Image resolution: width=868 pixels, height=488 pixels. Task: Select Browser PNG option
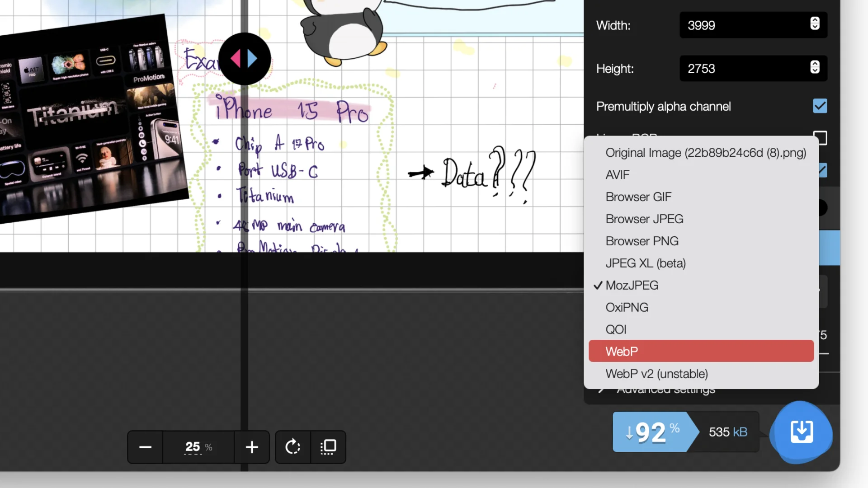tap(642, 241)
